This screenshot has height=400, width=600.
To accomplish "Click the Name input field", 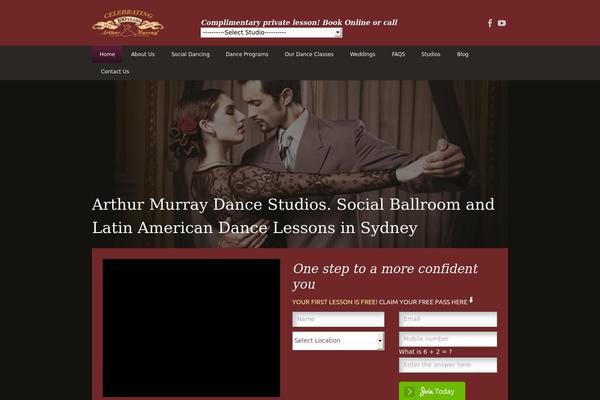I will click(338, 319).
